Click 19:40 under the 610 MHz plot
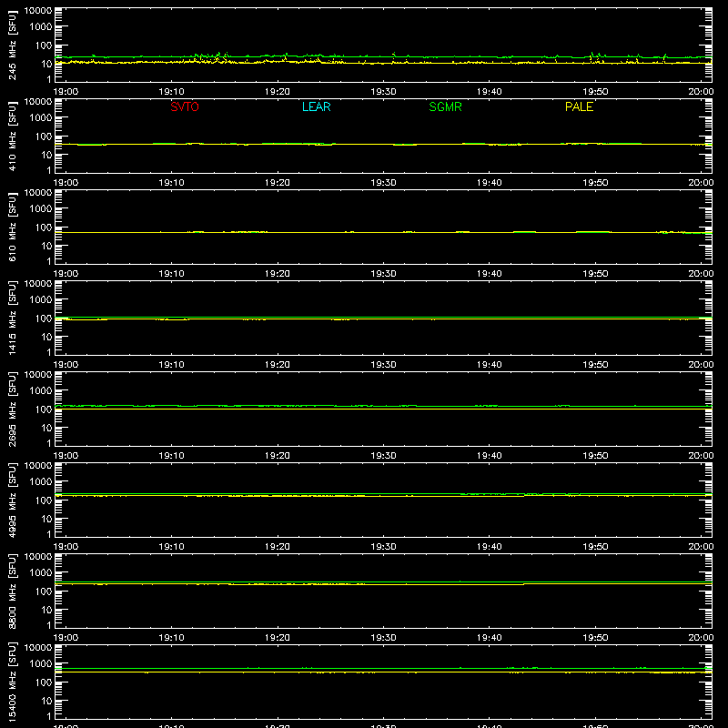Image resolution: width=728 pixels, height=728 pixels. pos(490,274)
